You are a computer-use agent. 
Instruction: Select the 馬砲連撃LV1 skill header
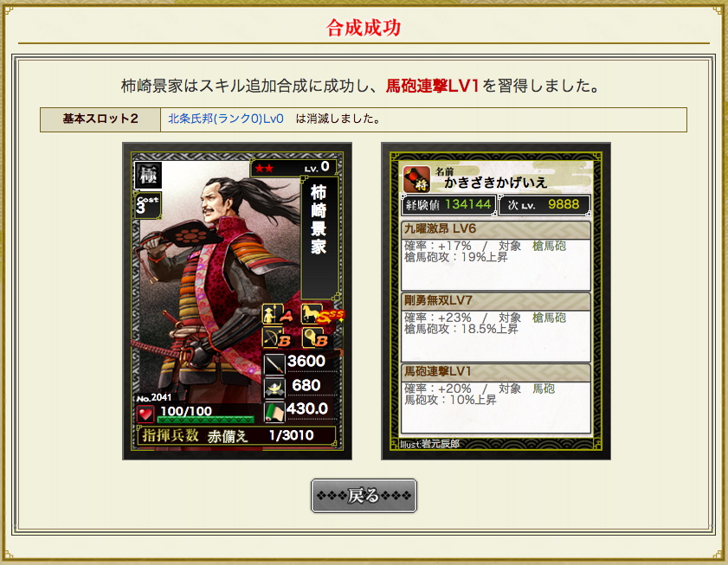point(495,372)
